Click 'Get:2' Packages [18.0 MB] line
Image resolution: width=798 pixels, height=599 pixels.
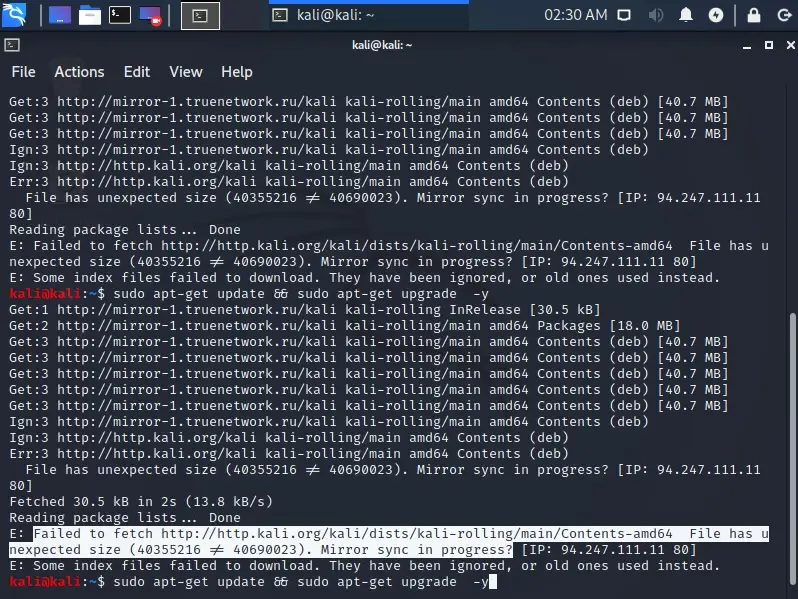pyautogui.click(x=345, y=326)
